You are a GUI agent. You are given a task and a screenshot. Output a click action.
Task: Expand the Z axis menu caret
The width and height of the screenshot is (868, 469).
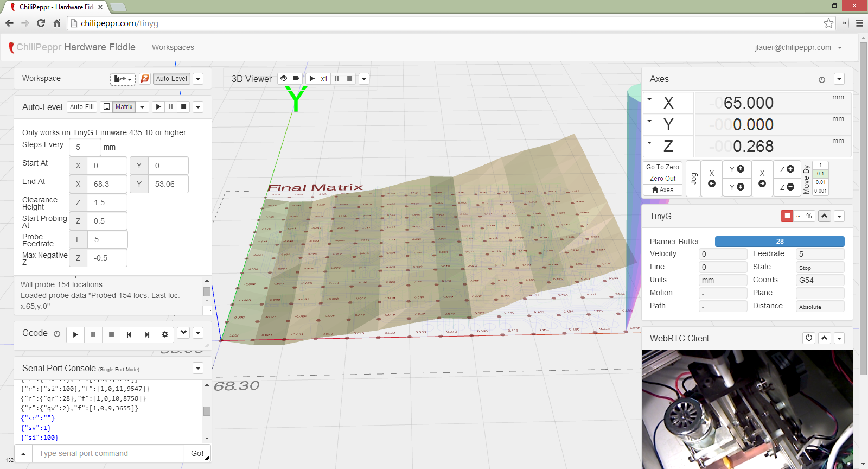(649, 142)
